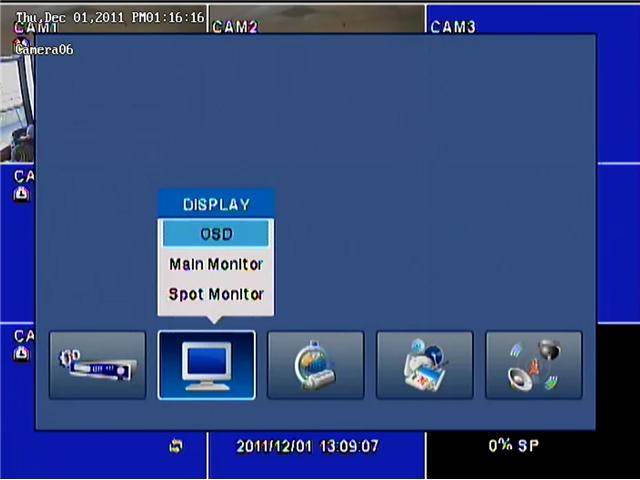Choose OSD in the Display menu
Viewport: 640px width, 480px height.
(216, 234)
